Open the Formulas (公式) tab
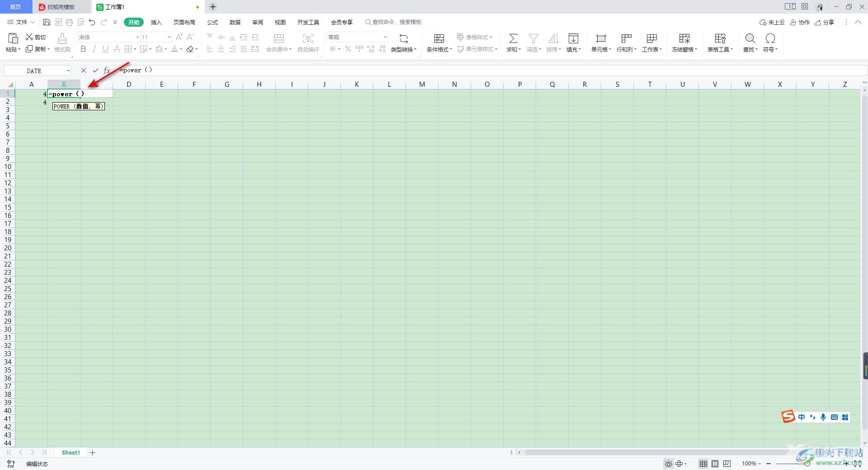 pos(212,22)
